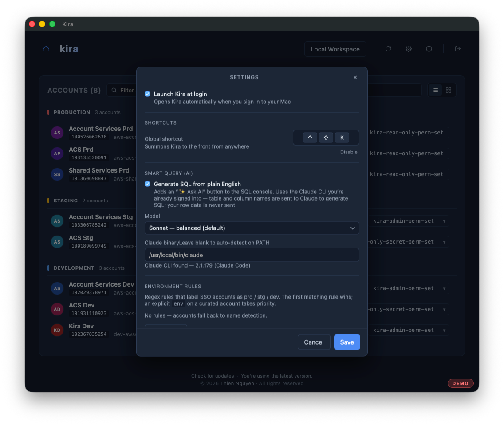Click Cancel in Settings dialog
Image resolution: width=504 pixels, height=425 pixels.
pyautogui.click(x=314, y=342)
